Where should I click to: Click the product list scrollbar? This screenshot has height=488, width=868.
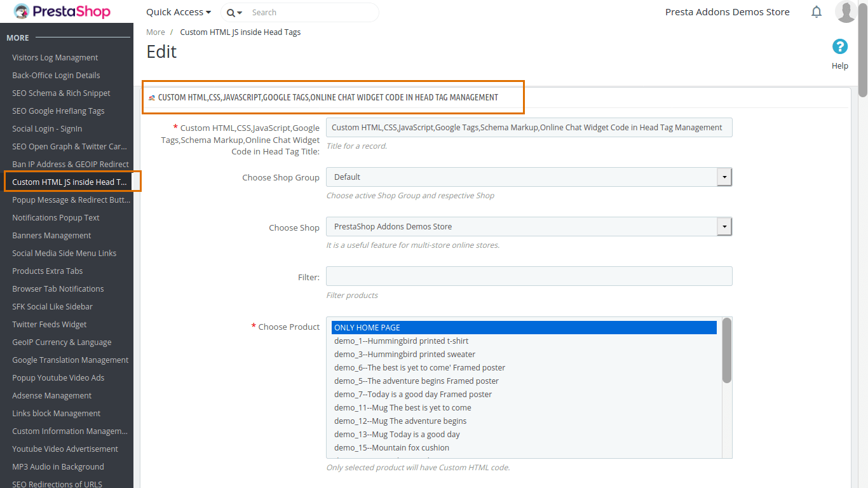point(726,351)
